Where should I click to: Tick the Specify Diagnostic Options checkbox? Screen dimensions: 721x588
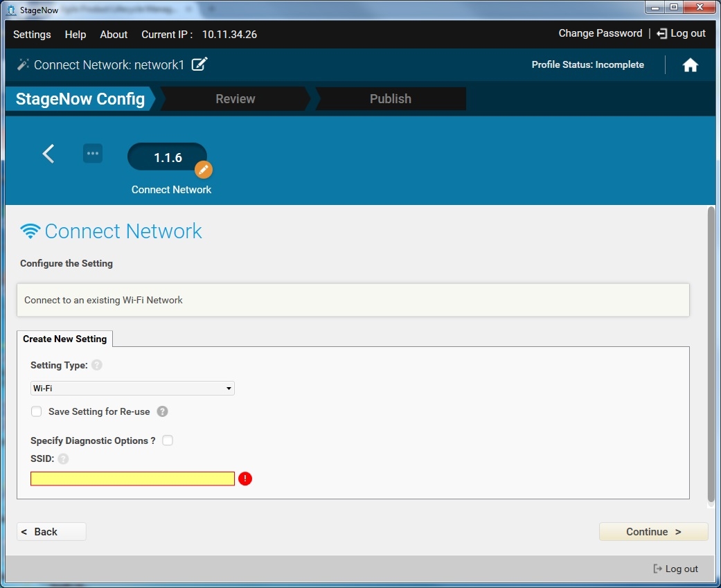click(168, 440)
